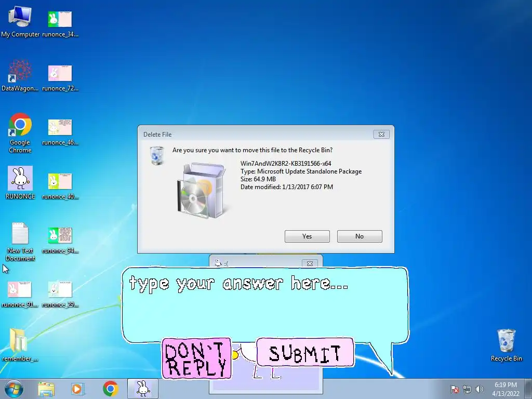
Task: Select the DataWagon shortcut icon
Action: [x=20, y=76]
